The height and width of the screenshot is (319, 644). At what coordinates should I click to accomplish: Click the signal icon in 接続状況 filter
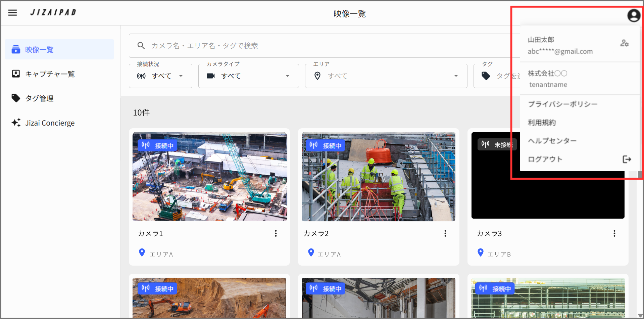141,76
